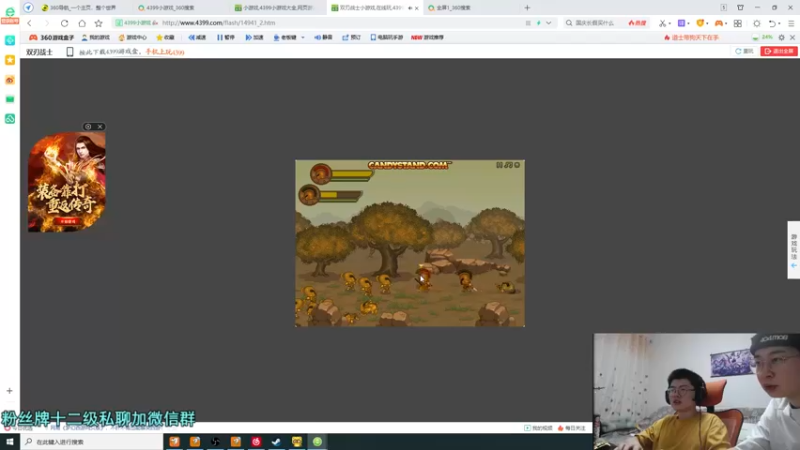The image size is (800, 450).
Task: Click the red 手机上玩4399 link
Action: pos(165,52)
